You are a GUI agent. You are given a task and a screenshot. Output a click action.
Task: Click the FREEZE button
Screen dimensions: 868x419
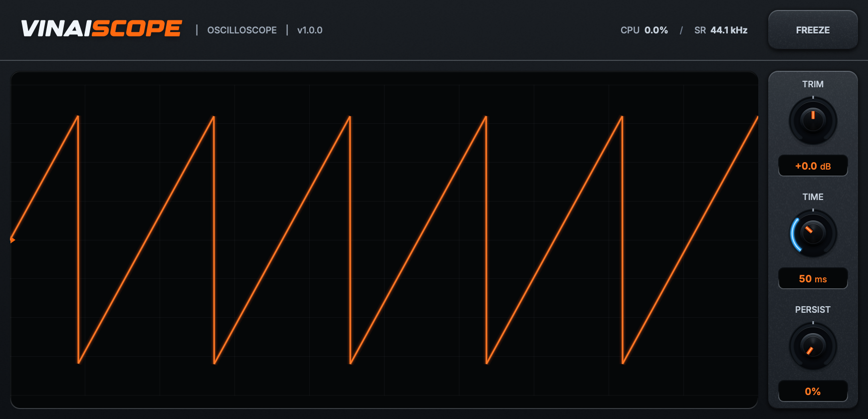[813, 30]
